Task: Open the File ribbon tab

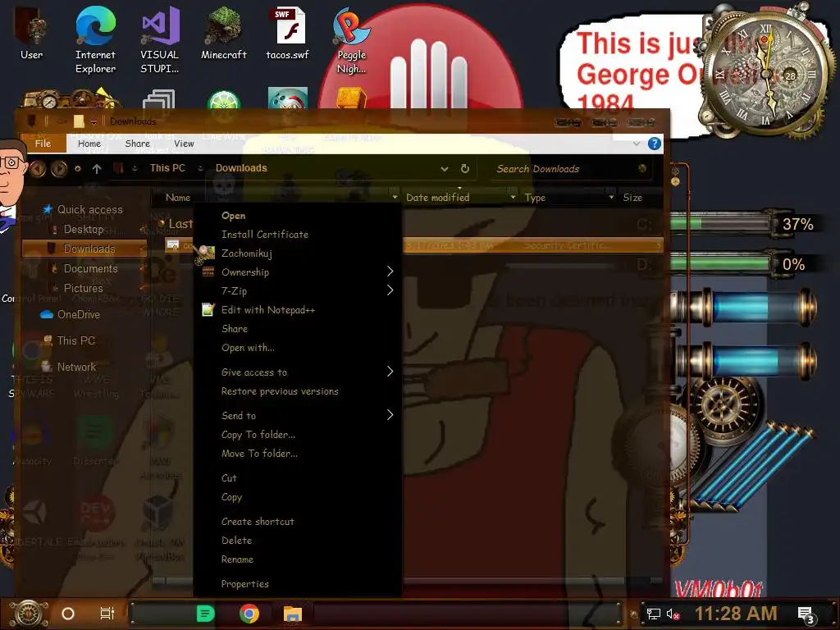Action: [43, 143]
